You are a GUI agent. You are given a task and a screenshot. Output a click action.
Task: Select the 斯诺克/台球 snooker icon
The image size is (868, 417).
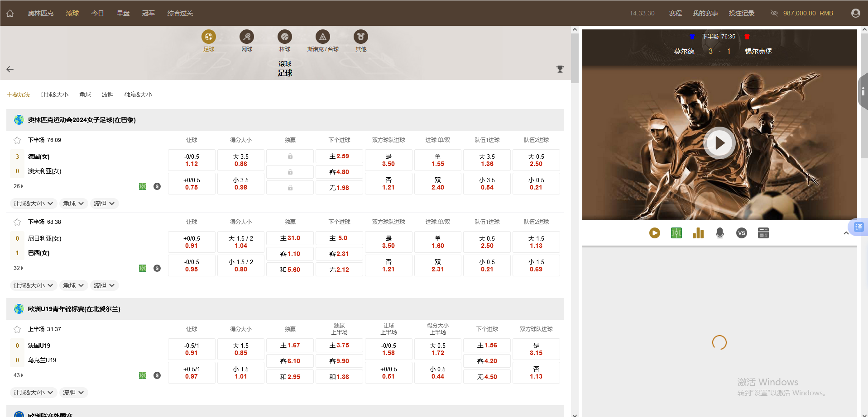pos(323,37)
